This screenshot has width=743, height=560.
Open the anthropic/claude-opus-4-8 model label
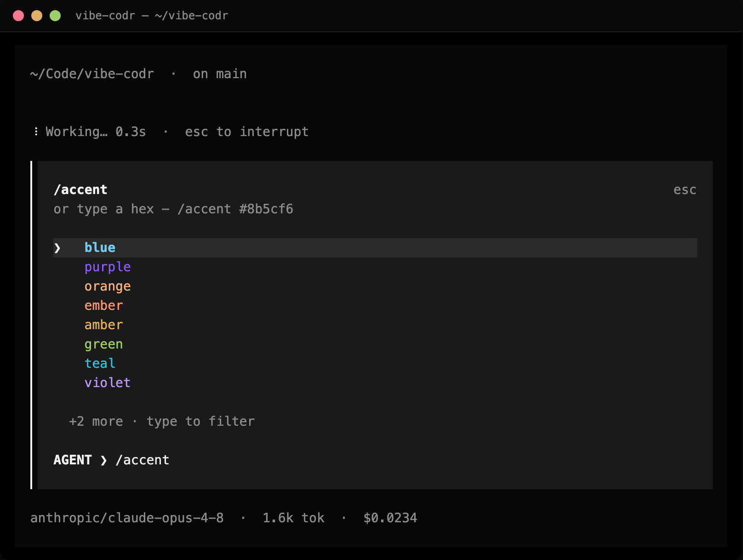tap(127, 518)
